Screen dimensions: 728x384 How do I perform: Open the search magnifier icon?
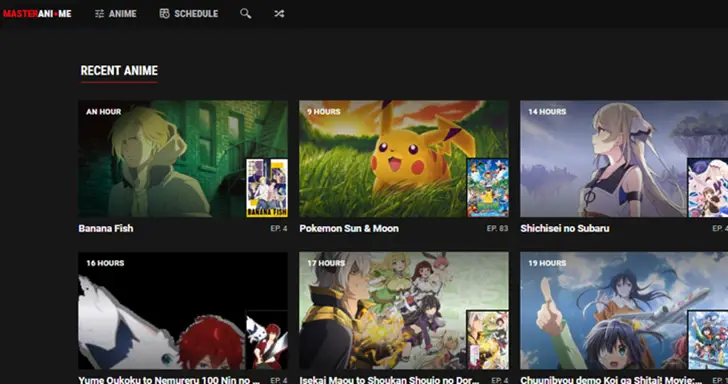pyautogui.click(x=246, y=13)
